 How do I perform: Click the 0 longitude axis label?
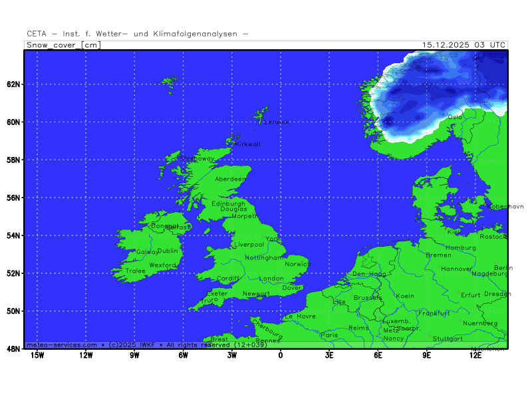(281, 355)
